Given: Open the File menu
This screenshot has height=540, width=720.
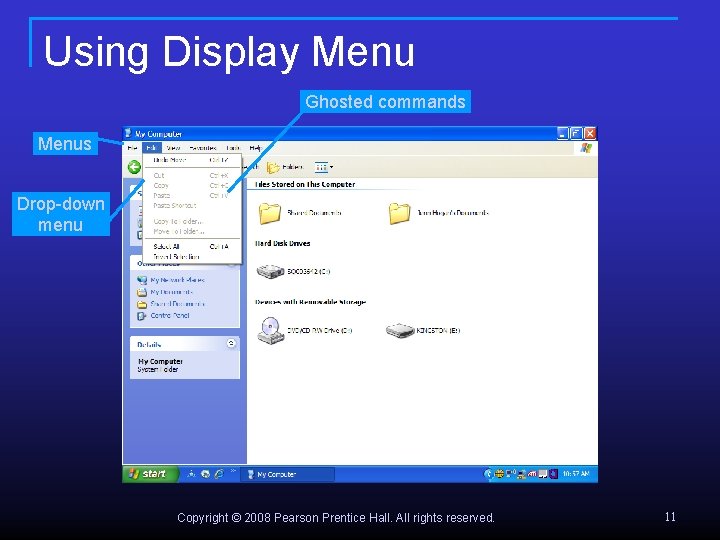Looking at the screenshot, I should (x=132, y=148).
